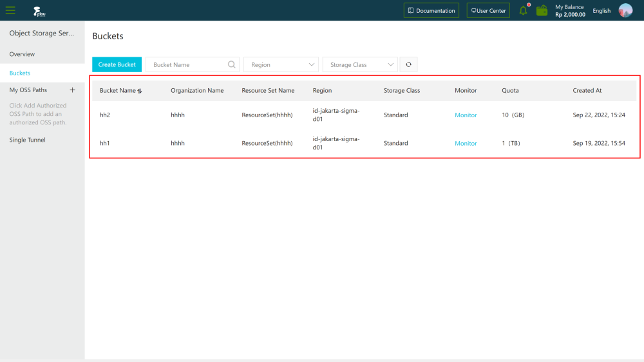Expand the Region dropdown
This screenshot has height=362, width=644.
(x=281, y=64)
